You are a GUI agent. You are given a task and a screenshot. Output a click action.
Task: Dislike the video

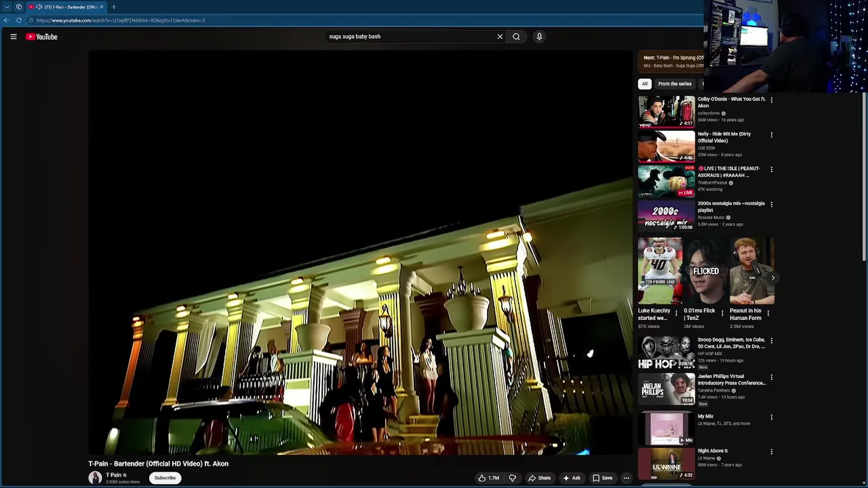(x=513, y=478)
